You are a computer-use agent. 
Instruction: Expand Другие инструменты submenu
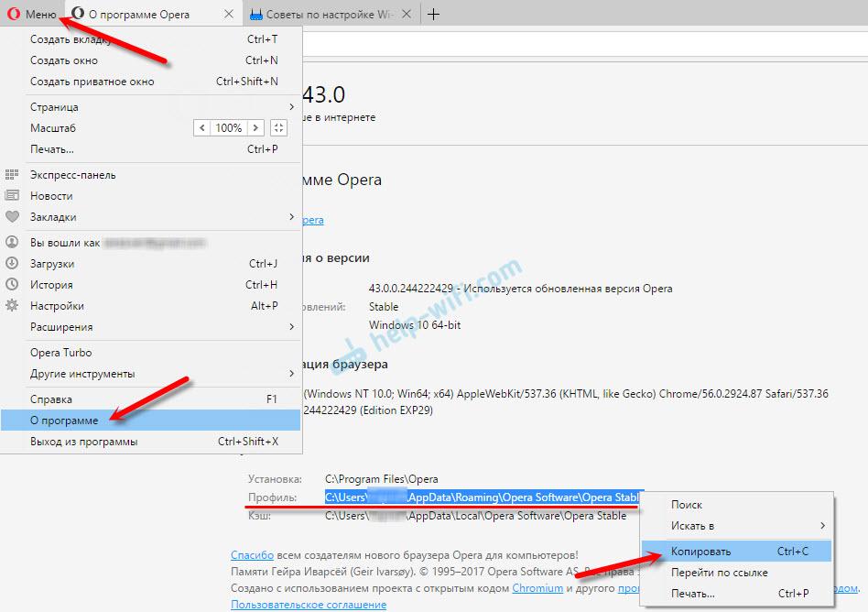292,374
